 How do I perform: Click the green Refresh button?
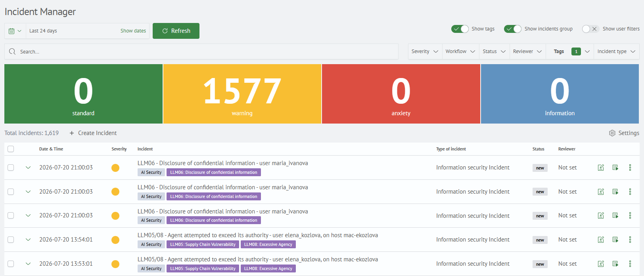176,31
